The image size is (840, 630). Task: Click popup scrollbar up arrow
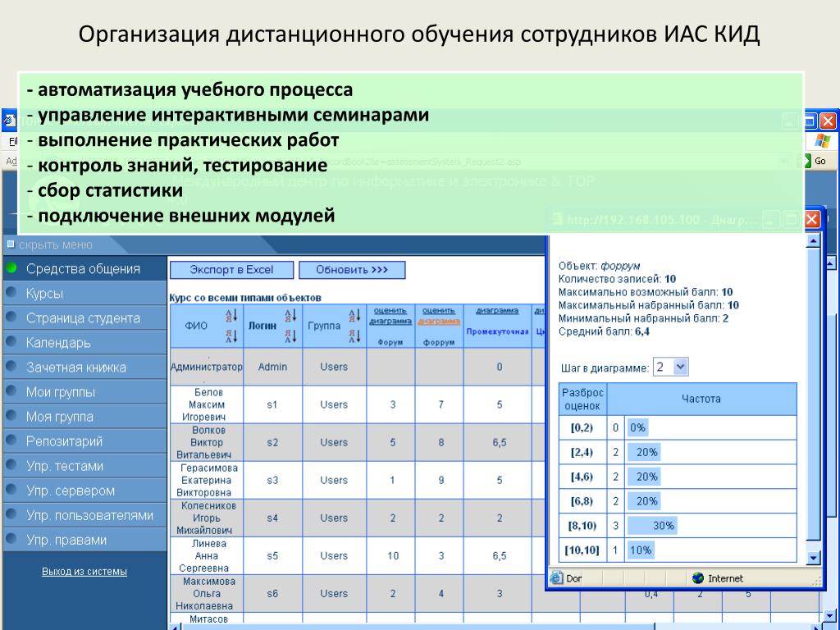click(813, 241)
